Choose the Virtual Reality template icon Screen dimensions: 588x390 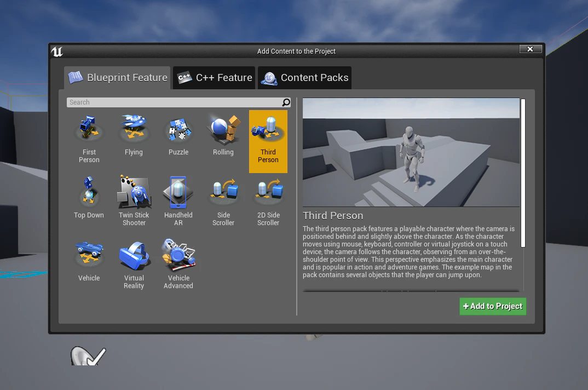[134, 256]
